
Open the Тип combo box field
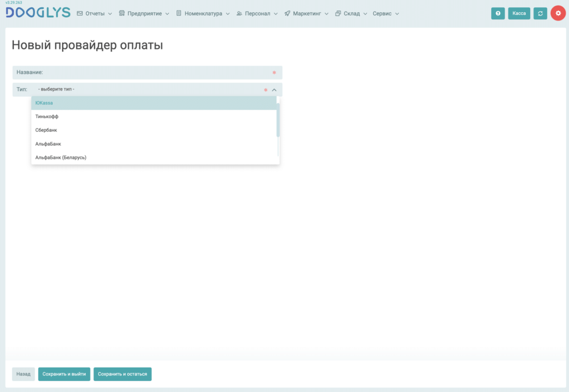click(x=147, y=89)
